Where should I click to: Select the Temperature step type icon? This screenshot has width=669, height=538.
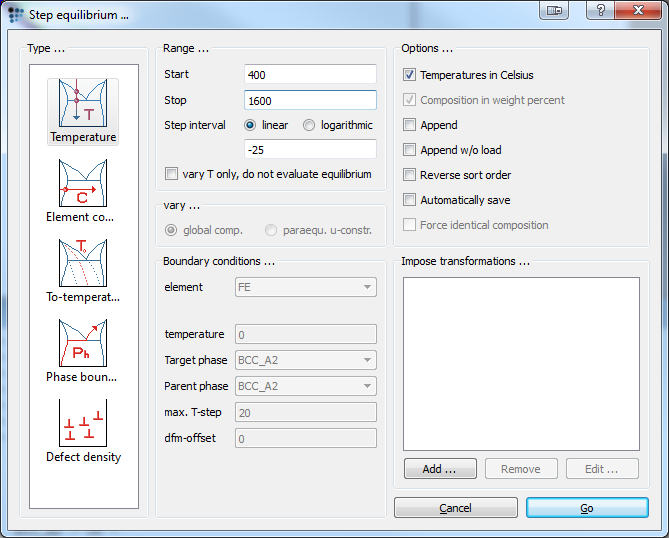tap(83, 103)
